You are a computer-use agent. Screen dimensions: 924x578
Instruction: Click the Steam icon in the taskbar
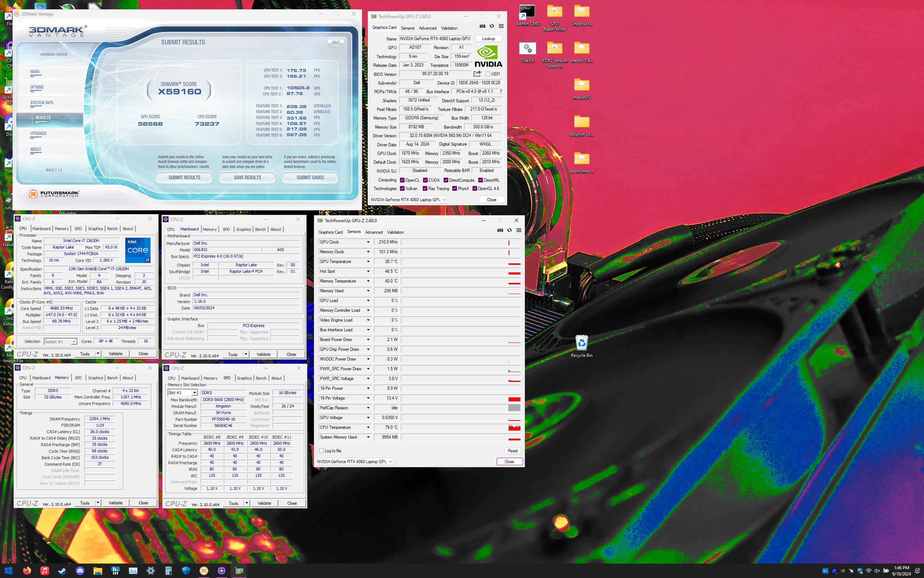[x=62, y=571]
